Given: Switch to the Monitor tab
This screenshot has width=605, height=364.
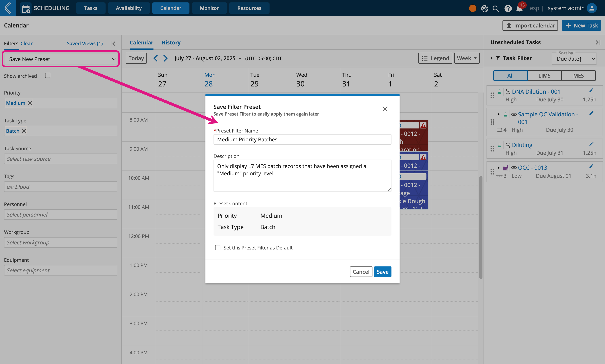Looking at the screenshot, I should [x=209, y=8].
